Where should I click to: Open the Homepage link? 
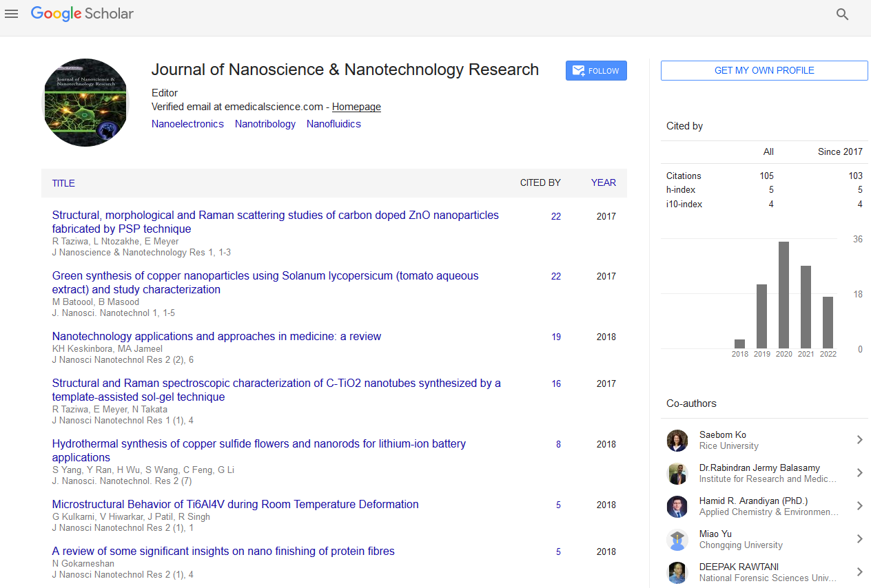click(356, 107)
